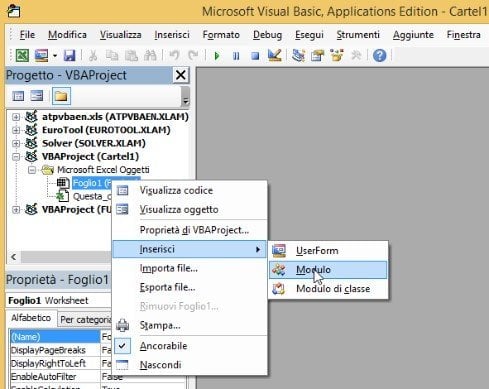Insert a Modulo from submenu

328,270
